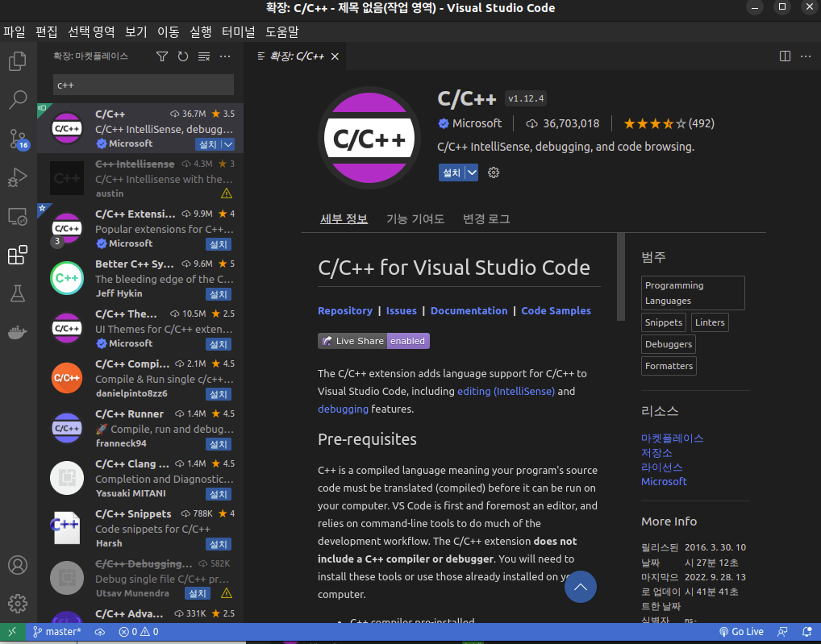Click the master* branch in status bar
This screenshot has width=821, height=644.
57,632
